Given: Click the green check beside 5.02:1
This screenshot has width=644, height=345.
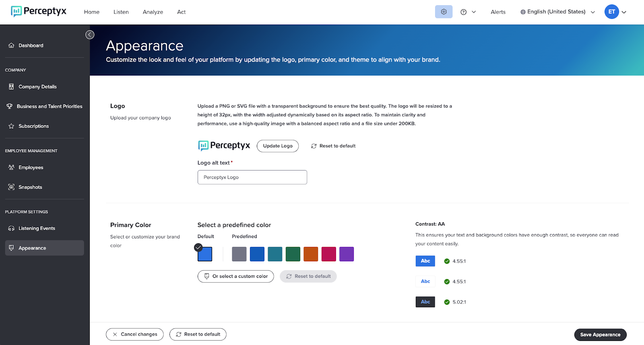Looking at the screenshot, I should click(447, 302).
